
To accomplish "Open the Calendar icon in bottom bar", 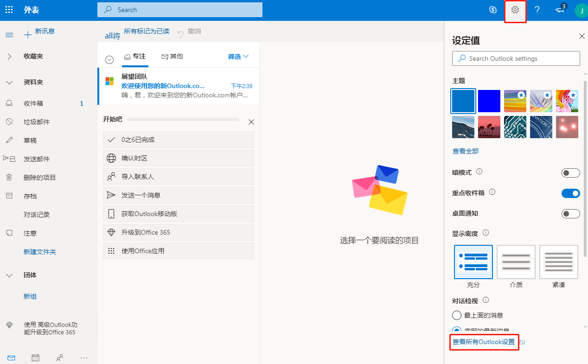I will (x=35, y=358).
